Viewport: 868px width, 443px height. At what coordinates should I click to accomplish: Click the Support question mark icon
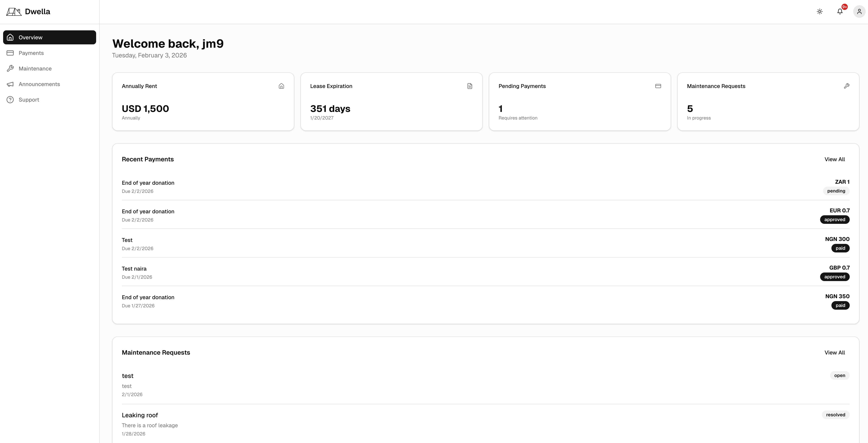10,100
